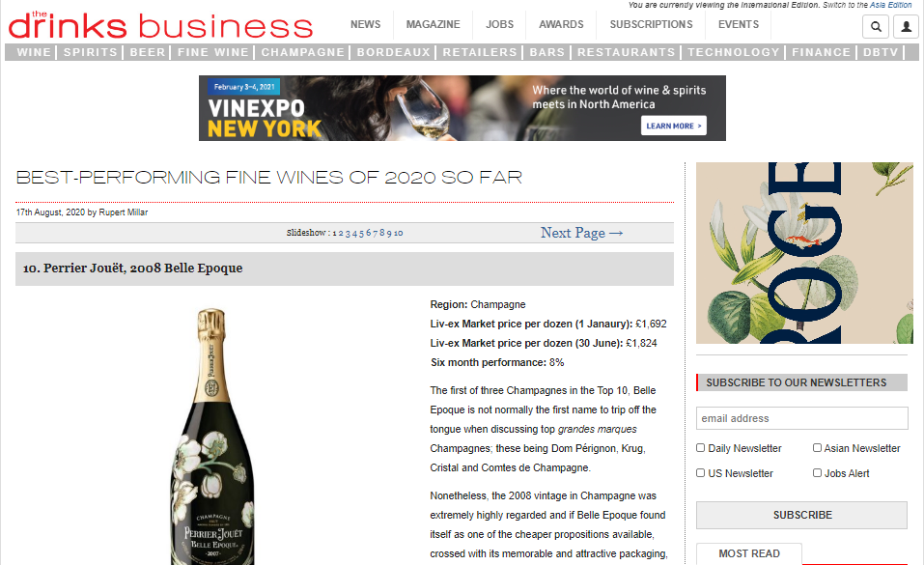
Task: Toggle the Jobs Alert checkbox
Action: click(817, 473)
